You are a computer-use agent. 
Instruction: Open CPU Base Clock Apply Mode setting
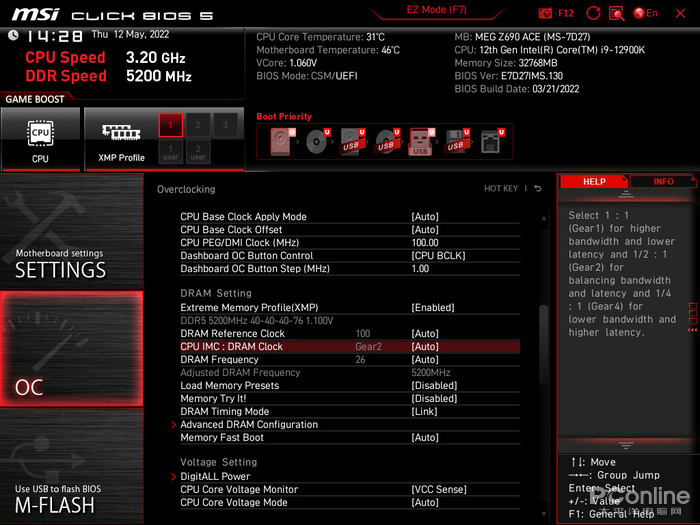350,217
